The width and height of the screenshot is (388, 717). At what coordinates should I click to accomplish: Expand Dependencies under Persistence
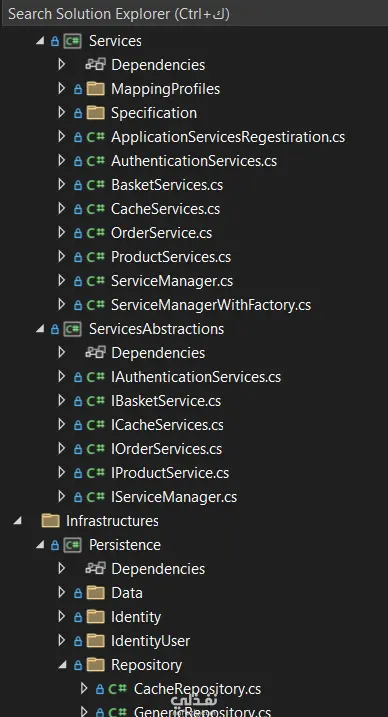coord(62,568)
